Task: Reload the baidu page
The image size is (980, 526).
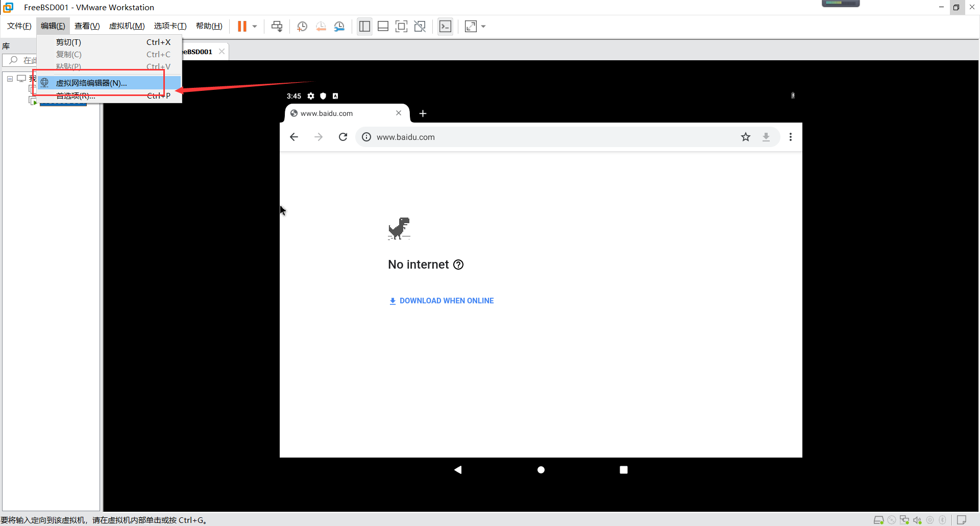Action: pyautogui.click(x=343, y=137)
